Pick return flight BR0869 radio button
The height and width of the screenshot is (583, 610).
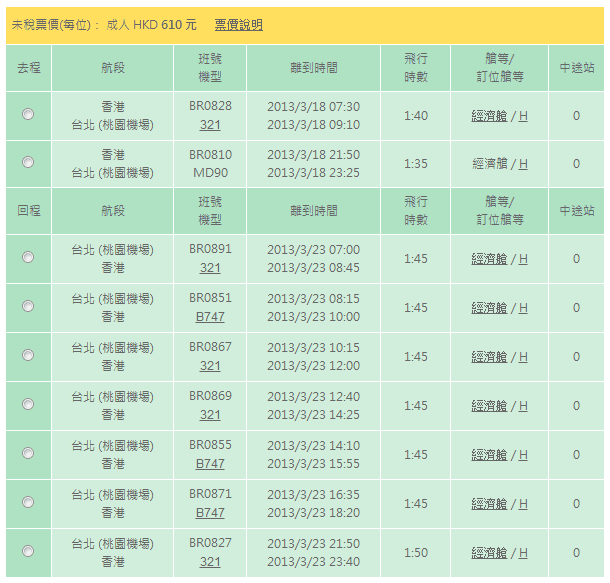[x=28, y=404]
